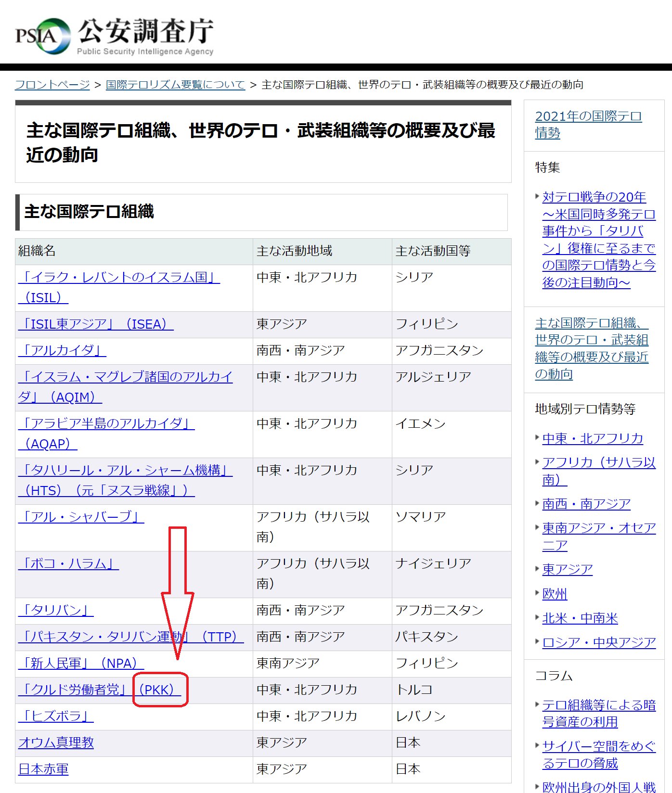This screenshot has width=672, height=793.
Task: Open the 「クルド労働者党」(PKK) link
Action: 100,690
